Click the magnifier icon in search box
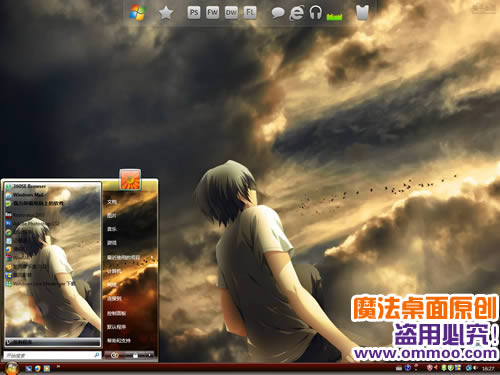Image resolution: width=500 pixels, height=375 pixels. click(96, 355)
